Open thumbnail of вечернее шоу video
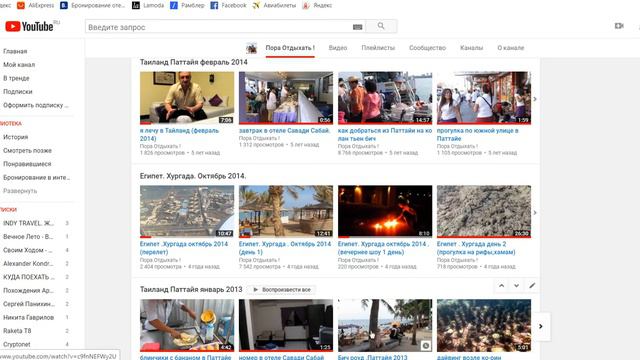The height and width of the screenshot is (360, 640). (x=385, y=211)
